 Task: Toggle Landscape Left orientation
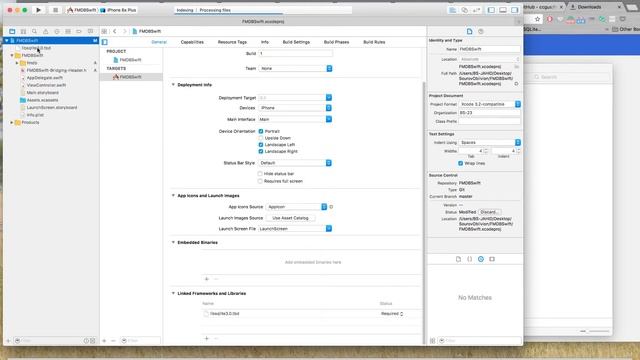pos(261,144)
